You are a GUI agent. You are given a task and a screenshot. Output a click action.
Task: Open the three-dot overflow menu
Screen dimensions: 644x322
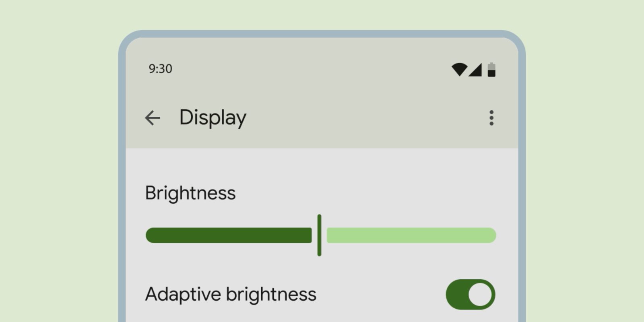491,118
